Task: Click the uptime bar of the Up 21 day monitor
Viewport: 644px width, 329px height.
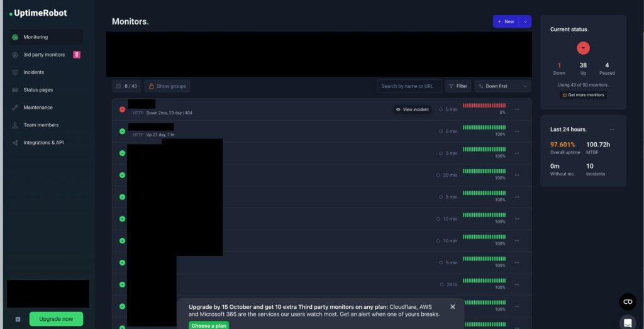Action: click(x=484, y=127)
